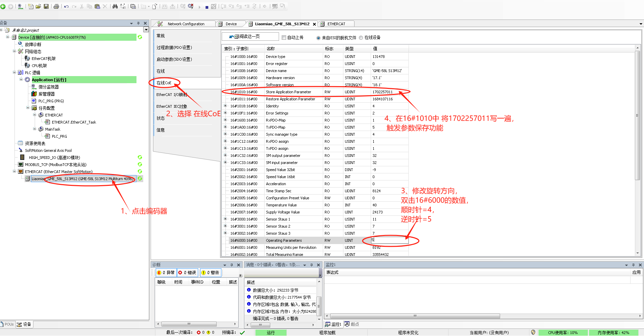Click the Cut scissors icon
This screenshot has height=336, width=644.
coord(82,6)
